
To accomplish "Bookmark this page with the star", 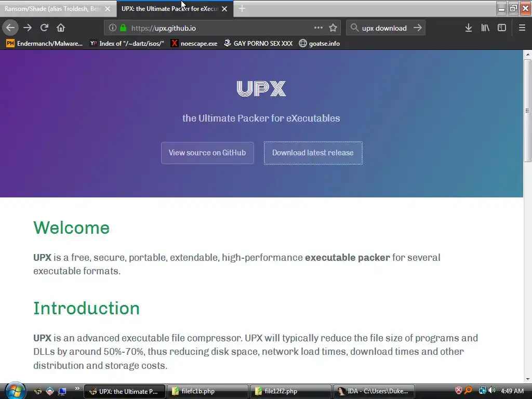I will (x=333, y=28).
